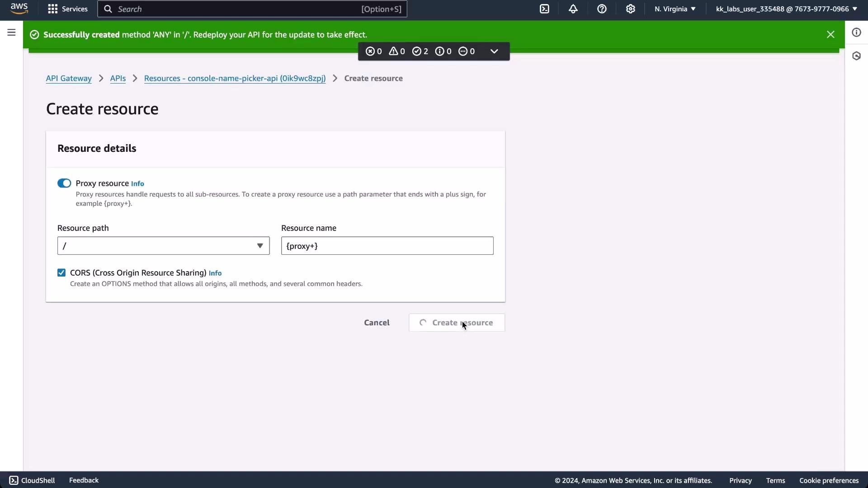Open the settings gear icon
Image resolution: width=868 pixels, height=488 pixels.
631,9
